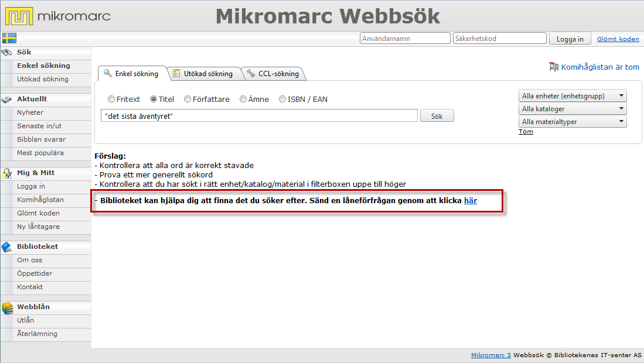Click the Biblioteket sidebar section header
Viewport: 644px width, 363px height.
coord(38,246)
